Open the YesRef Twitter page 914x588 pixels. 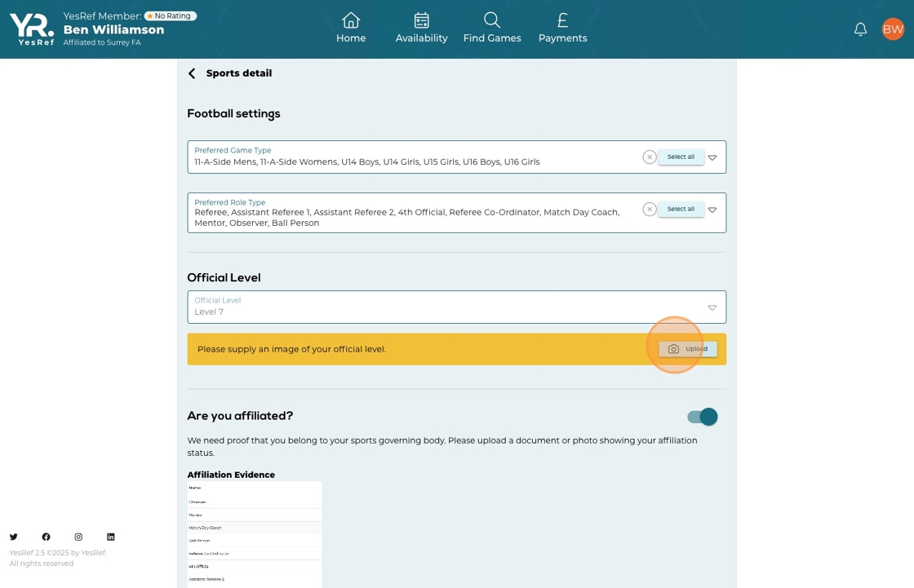14,537
